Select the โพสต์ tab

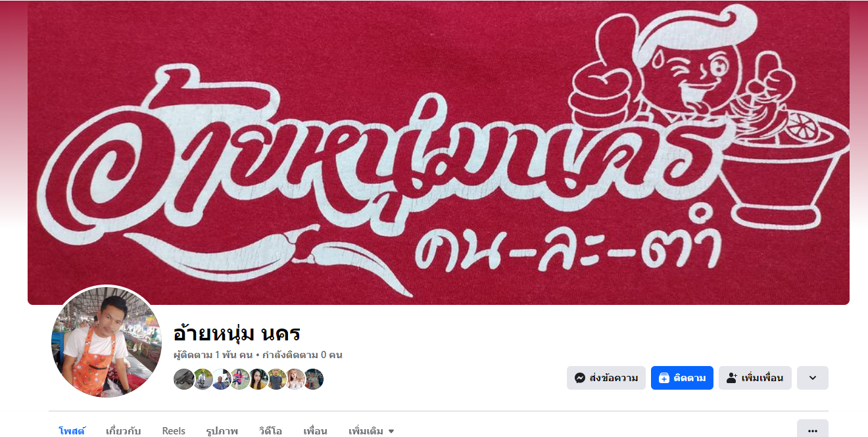point(72,431)
